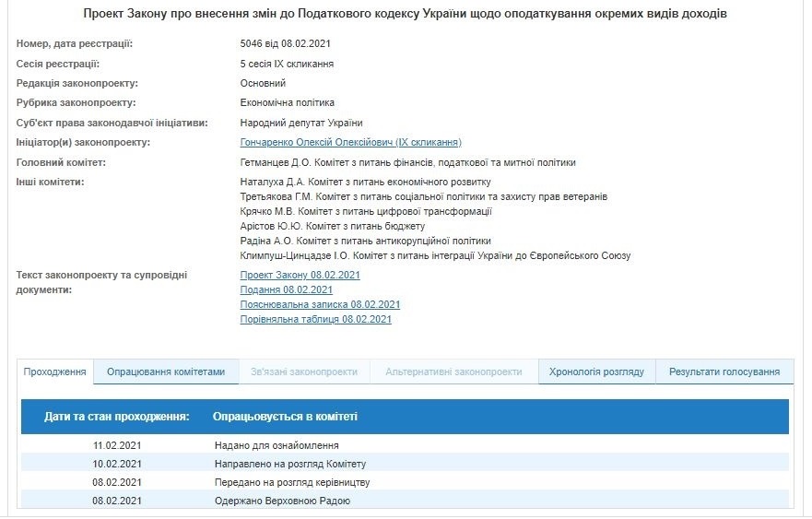Click the Передано на розгляд керівництву row
The height and width of the screenshot is (519, 812).
coord(405,482)
